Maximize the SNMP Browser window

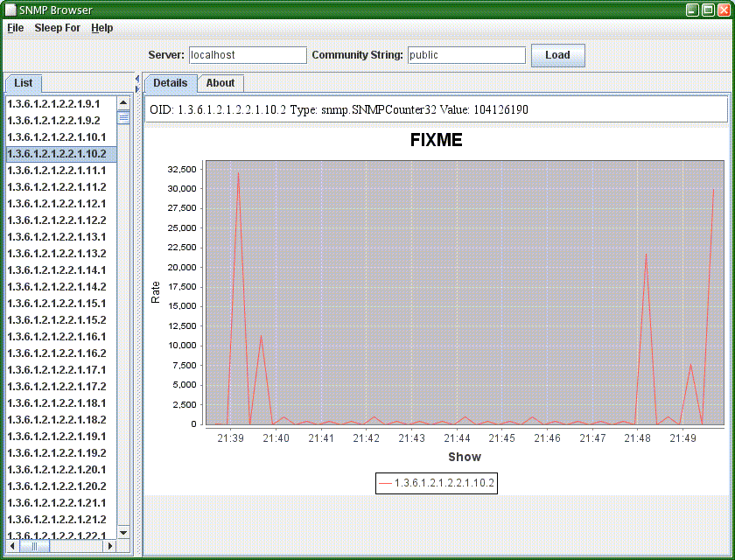click(708, 10)
